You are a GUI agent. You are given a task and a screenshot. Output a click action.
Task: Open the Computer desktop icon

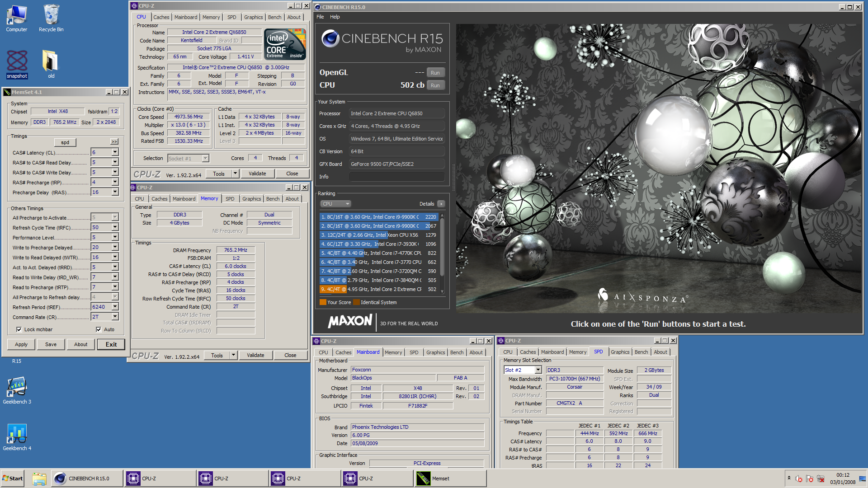pos(17,18)
